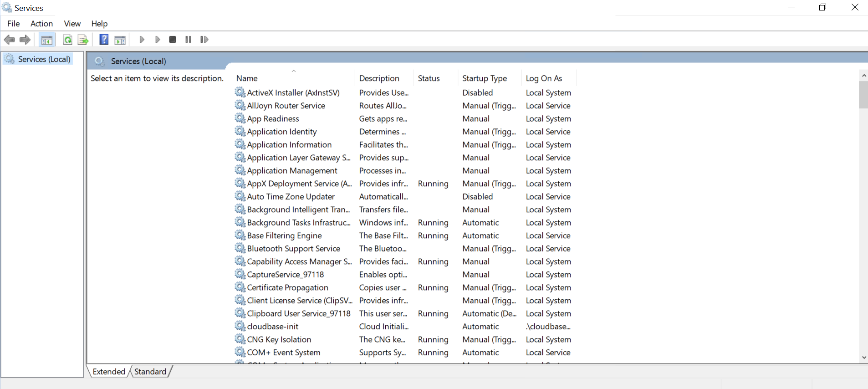
Task: Click the Forward arrow in the toolbar
Action: coord(25,40)
